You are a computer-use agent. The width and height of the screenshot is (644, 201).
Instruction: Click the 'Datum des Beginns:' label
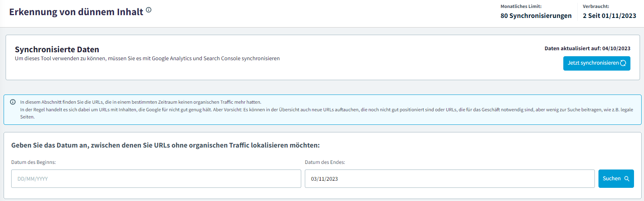coord(34,162)
